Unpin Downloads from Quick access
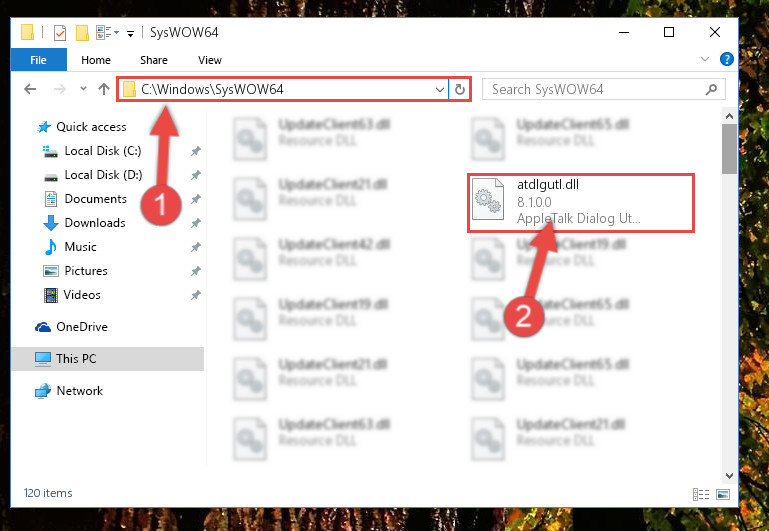The image size is (769, 531). [196, 223]
